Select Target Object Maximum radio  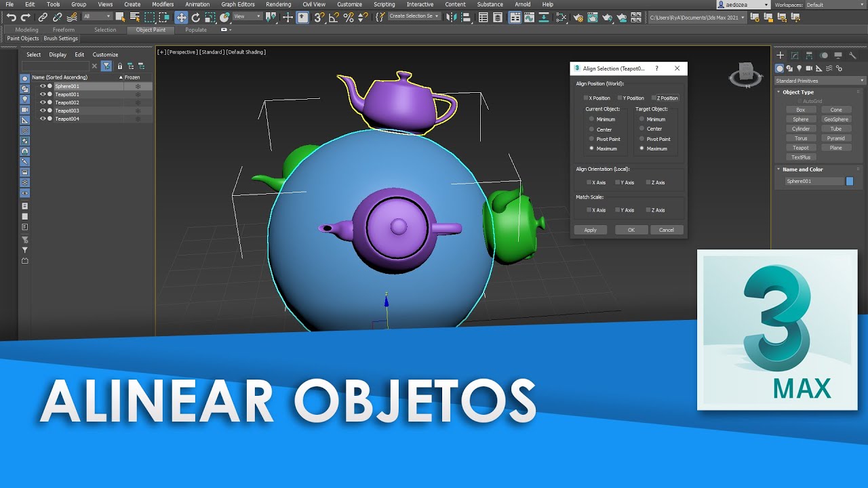pos(653,148)
